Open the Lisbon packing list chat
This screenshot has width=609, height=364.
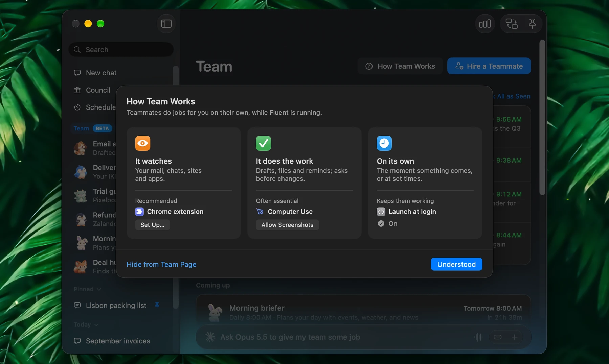tap(116, 306)
